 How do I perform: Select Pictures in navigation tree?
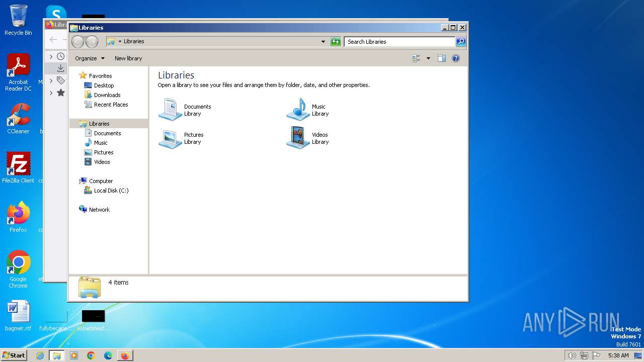[x=104, y=152]
